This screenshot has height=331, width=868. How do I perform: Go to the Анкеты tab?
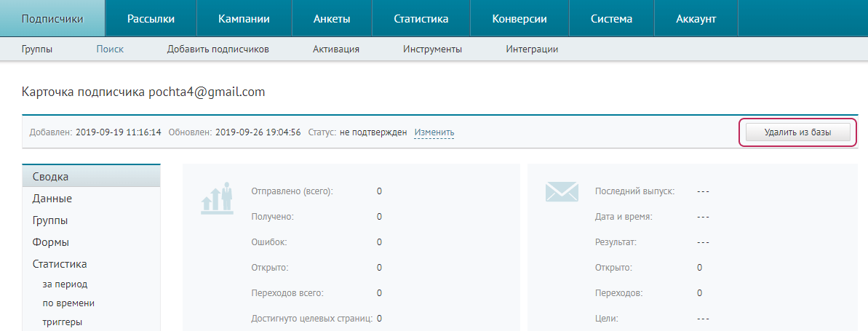[x=332, y=18]
